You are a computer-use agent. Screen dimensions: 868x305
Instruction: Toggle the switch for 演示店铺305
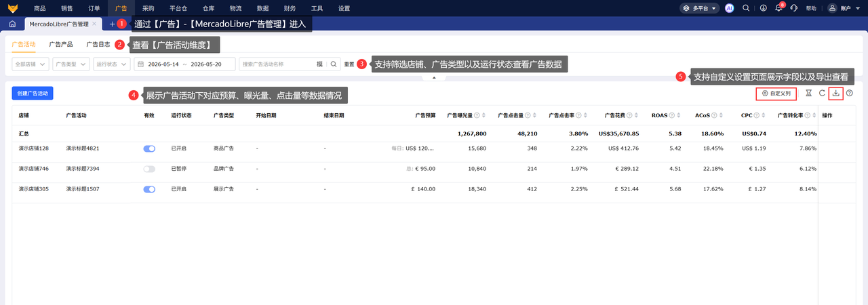pos(149,189)
